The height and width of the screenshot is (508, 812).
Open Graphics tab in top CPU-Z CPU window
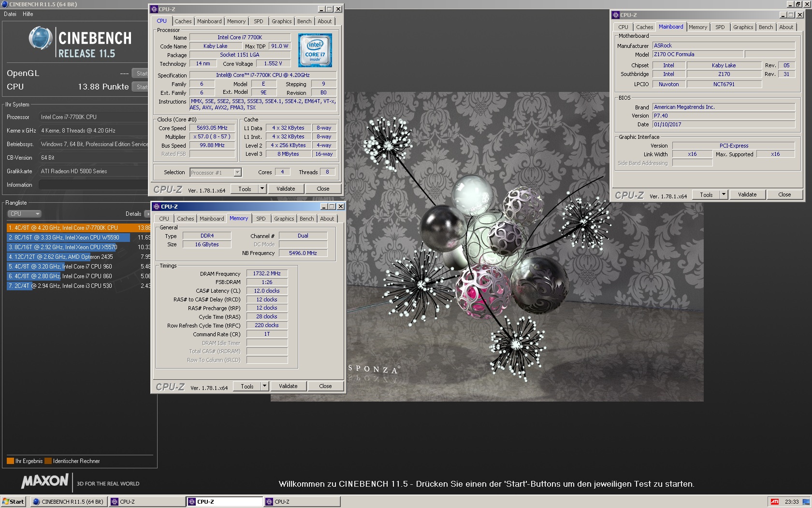pyautogui.click(x=281, y=21)
